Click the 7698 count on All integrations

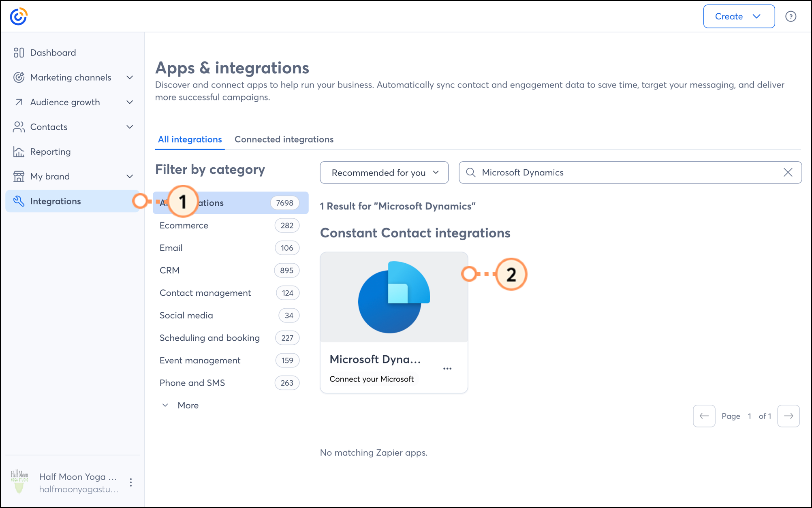(x=284, y=203)
